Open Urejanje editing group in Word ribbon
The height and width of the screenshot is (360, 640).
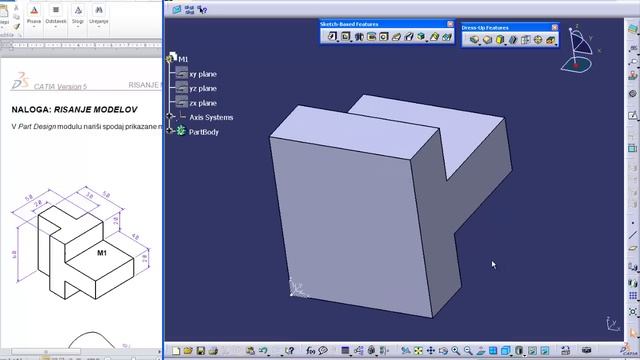click(x=99, y=15)
